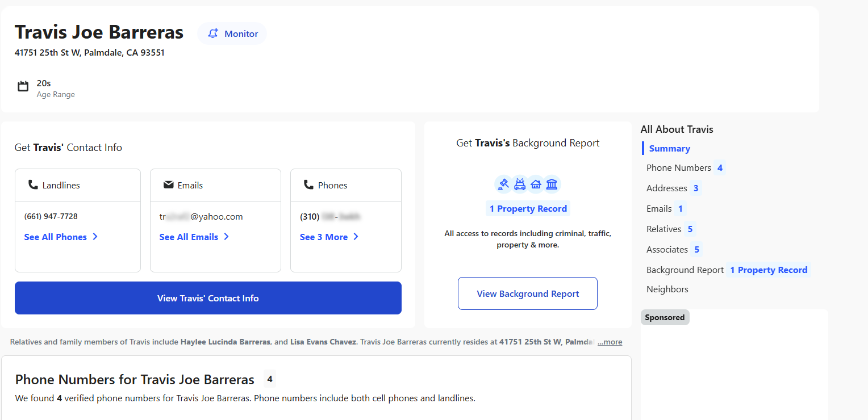Click the blurred (310) phone number
The image size is (868, 420).
(x=331, y=216)
